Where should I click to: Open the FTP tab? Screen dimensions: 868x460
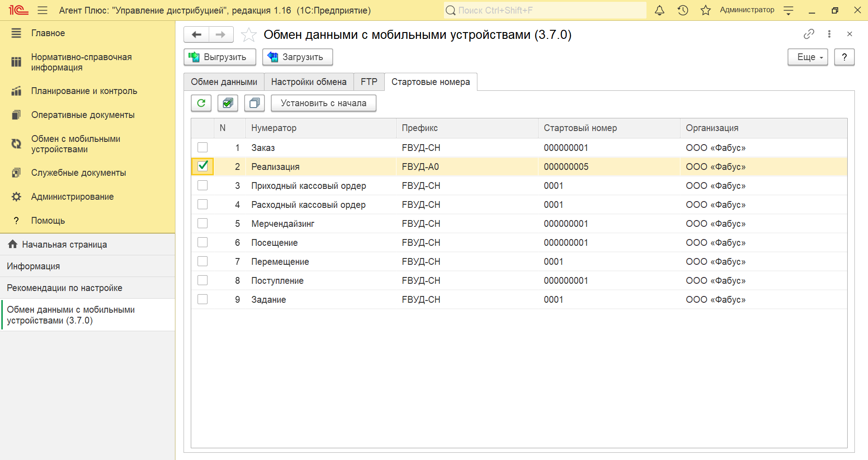click(x=369, y=82)
